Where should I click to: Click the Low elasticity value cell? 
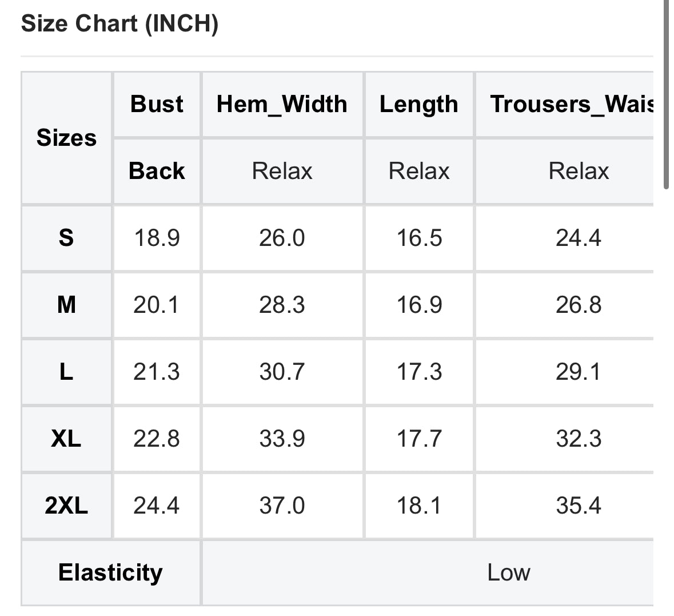[508, 573]
